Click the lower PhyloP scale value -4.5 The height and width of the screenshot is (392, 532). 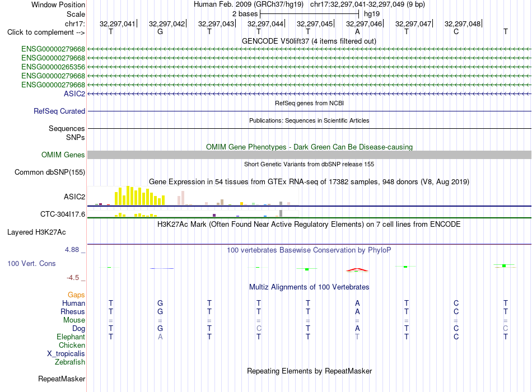(x=73, y=278)
